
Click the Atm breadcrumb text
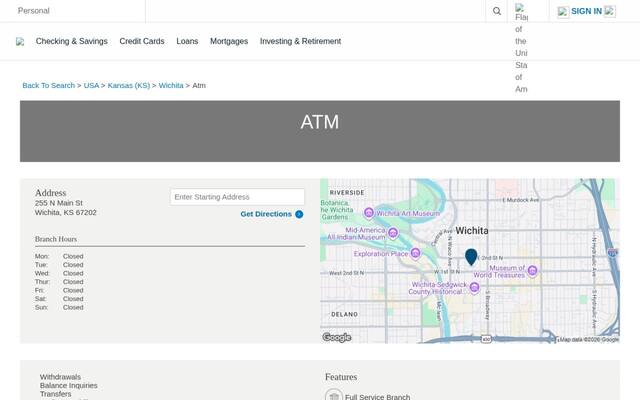click(199, 85)
